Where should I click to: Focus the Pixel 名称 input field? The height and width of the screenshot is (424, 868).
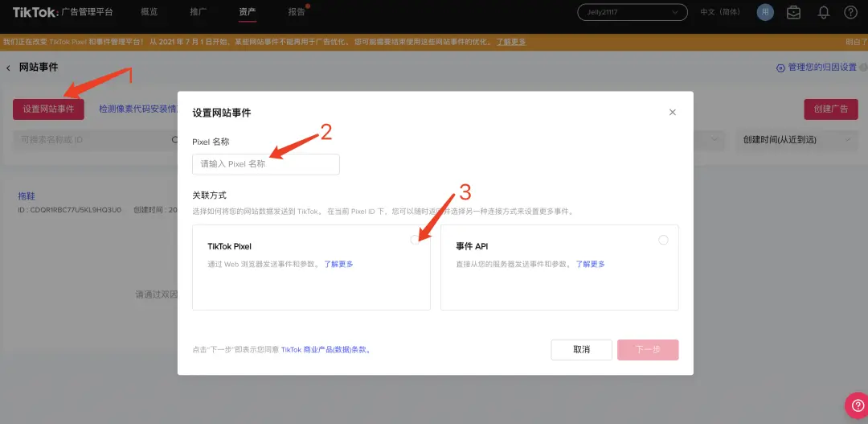266,164
